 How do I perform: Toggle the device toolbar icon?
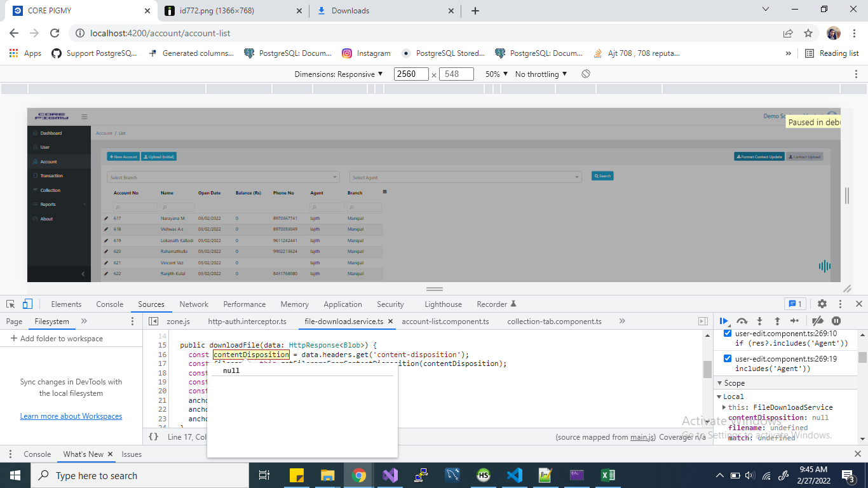pyautogui.click(x=27, y=304)
